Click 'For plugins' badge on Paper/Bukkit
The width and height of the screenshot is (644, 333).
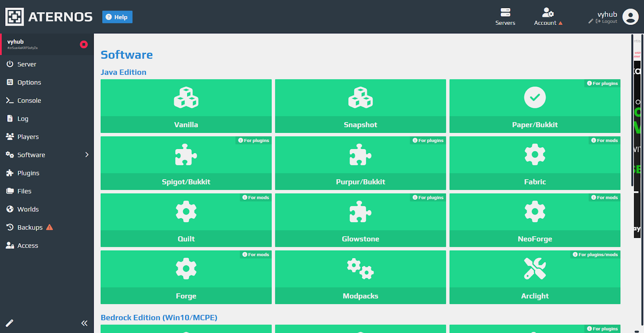[x=602, y=83]
